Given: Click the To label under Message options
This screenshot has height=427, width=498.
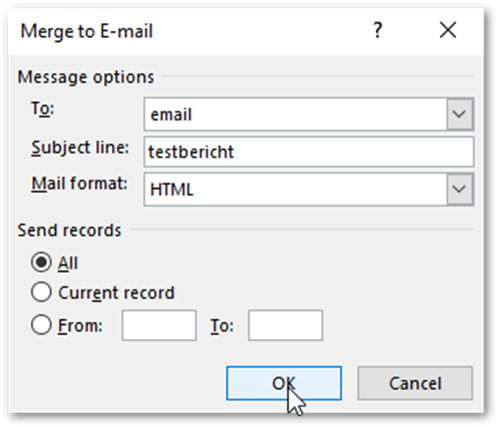Looking at the screenshot, I should [x=42, y=109].
